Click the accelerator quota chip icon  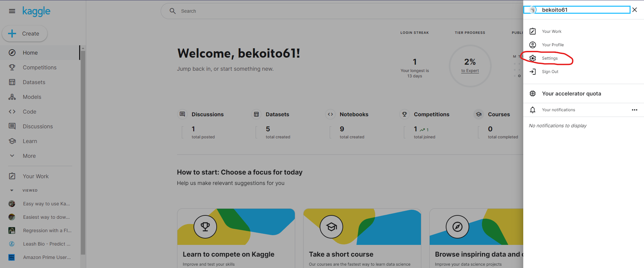point(533,93)
